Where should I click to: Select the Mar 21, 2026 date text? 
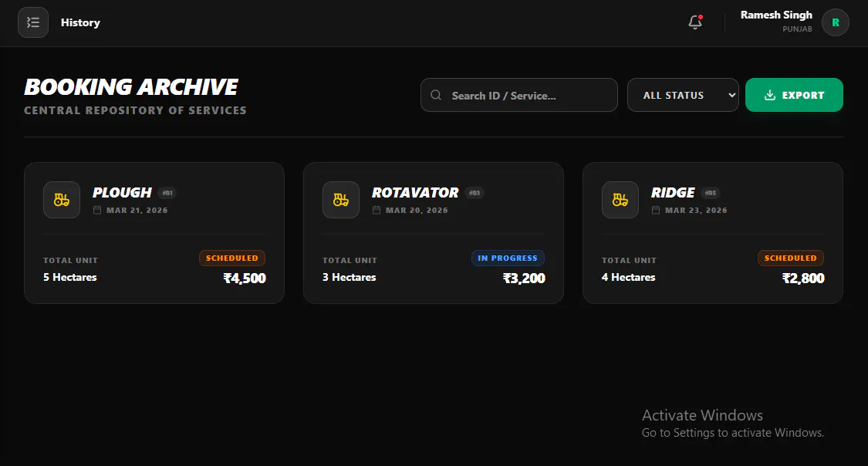(137, 211)
